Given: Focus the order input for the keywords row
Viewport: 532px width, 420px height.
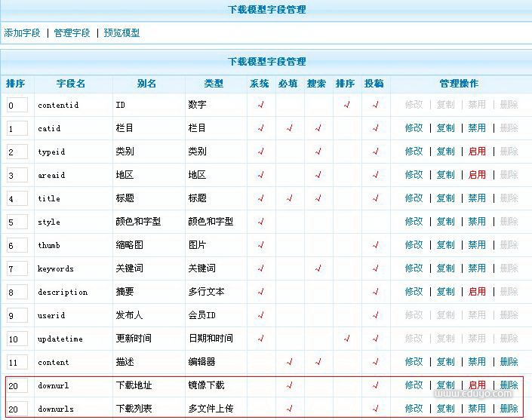Looking at the screenshot, I should pyautogui.click(x=17, y=269).
